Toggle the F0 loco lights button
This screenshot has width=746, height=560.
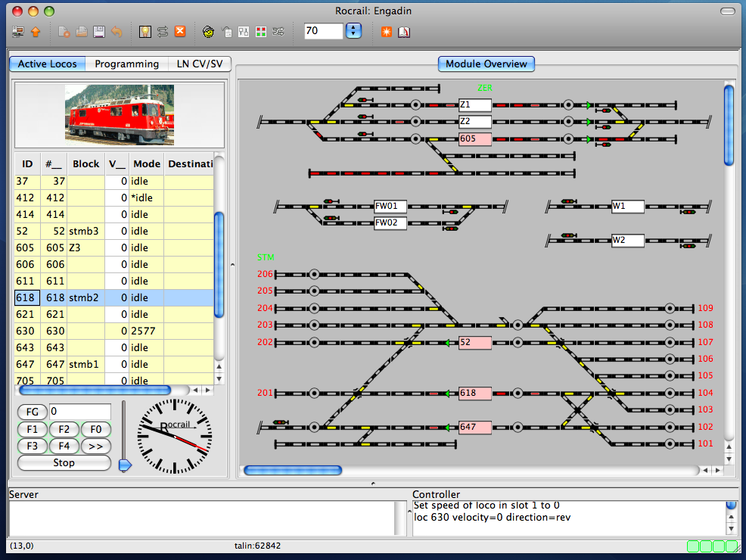point(95,429)
